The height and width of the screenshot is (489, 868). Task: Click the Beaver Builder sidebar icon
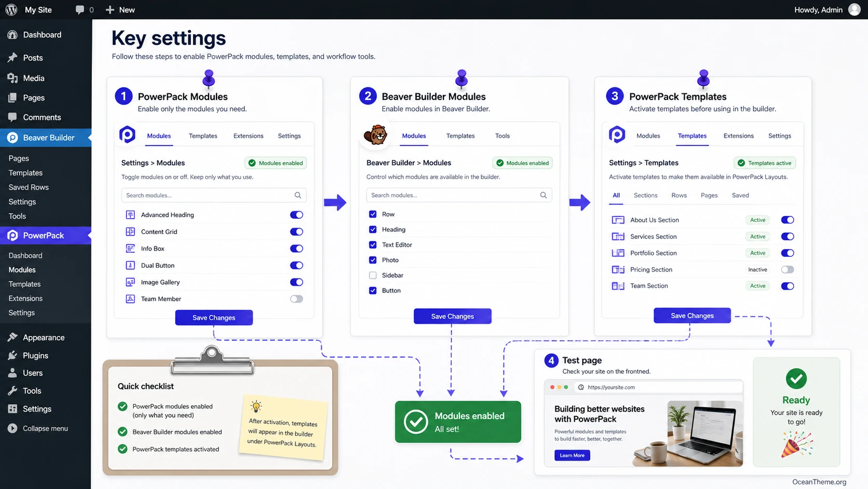tap(12, 138)
